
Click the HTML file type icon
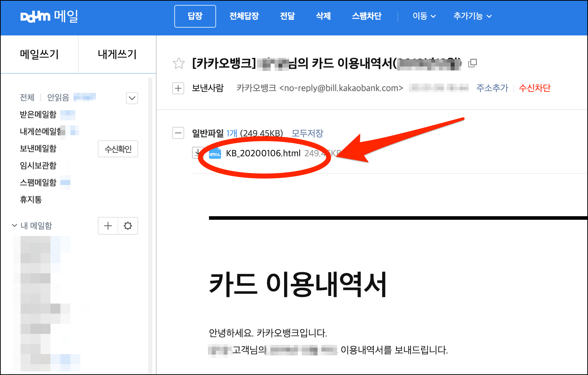coord(215,153)
